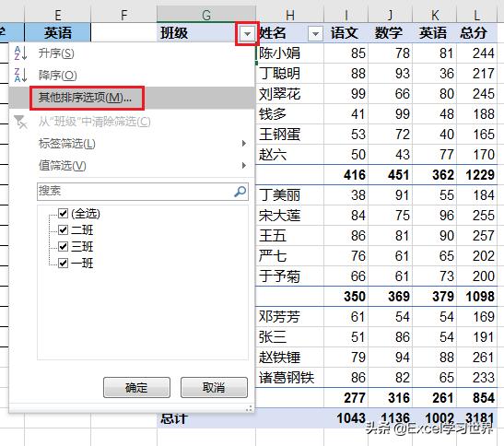The width and height of the screenshot is (504, 446).
Task: Click the 英语 header cell in column E
Action: coord(58,33)
